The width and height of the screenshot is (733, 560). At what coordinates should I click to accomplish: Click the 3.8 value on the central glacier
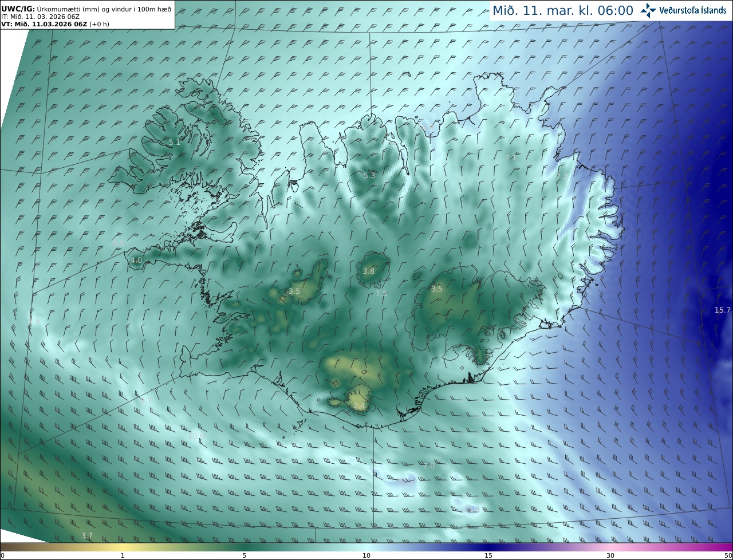369,271
